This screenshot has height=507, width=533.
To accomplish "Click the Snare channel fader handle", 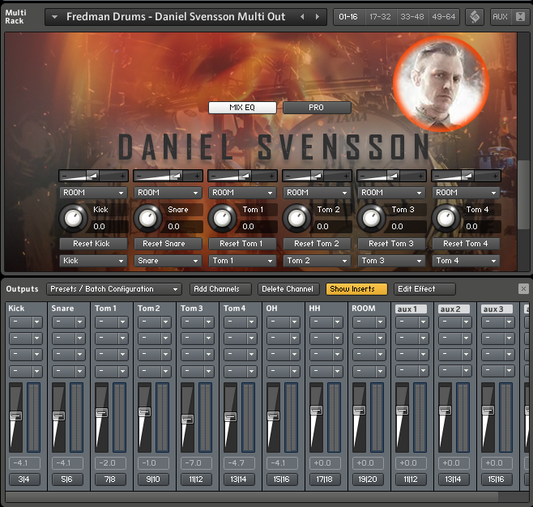I will click(x=58, y=416).
